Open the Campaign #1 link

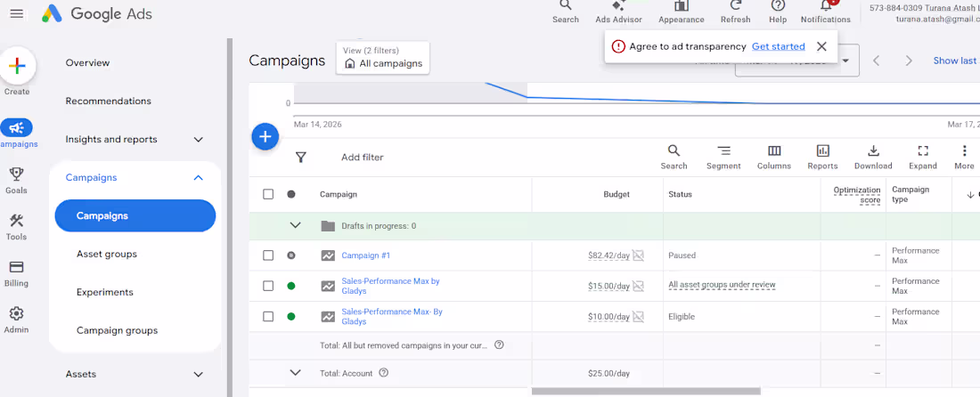[365, 255]
